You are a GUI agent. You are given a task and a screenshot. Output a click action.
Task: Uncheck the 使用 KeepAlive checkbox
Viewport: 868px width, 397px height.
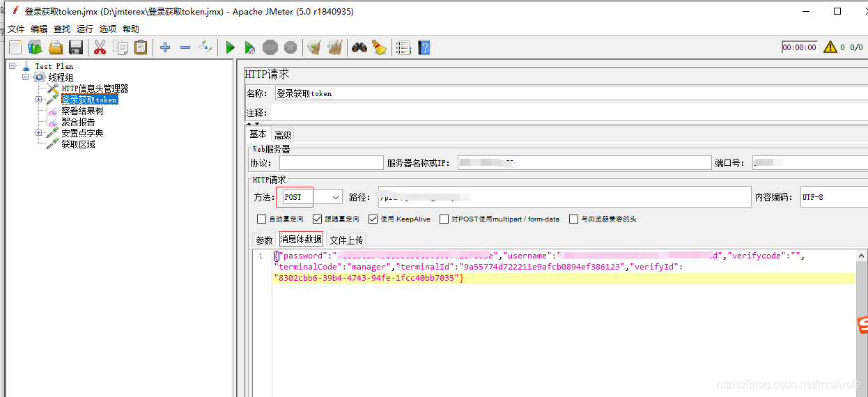pos(373,219)
